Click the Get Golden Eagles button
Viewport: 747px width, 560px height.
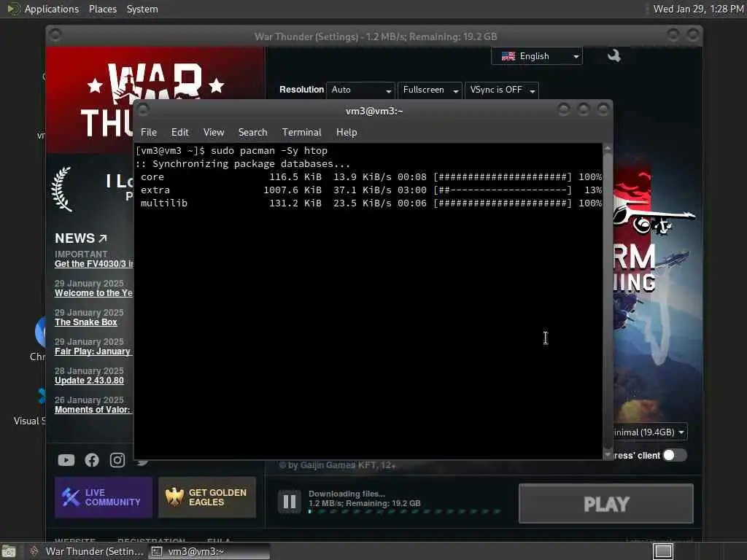[207, 497]
